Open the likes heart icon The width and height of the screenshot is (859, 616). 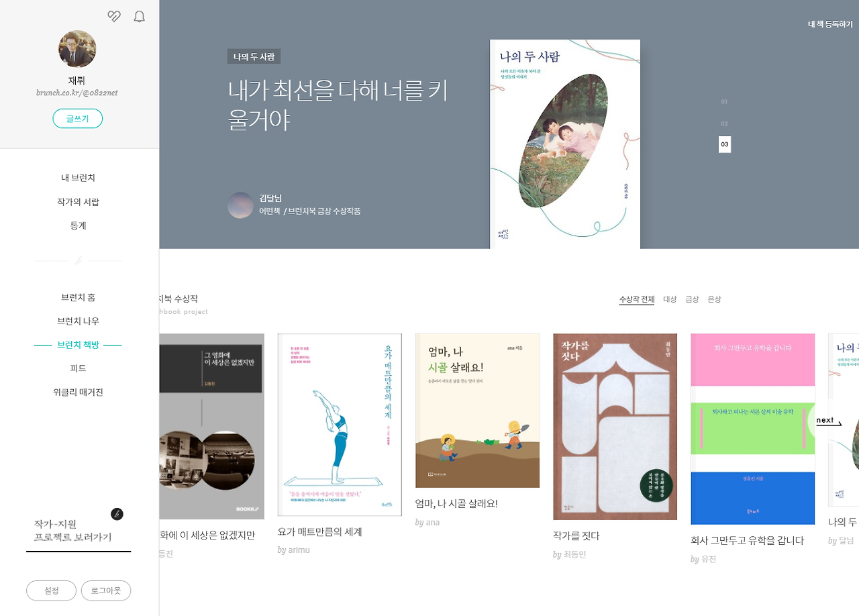tap(114, 16)
